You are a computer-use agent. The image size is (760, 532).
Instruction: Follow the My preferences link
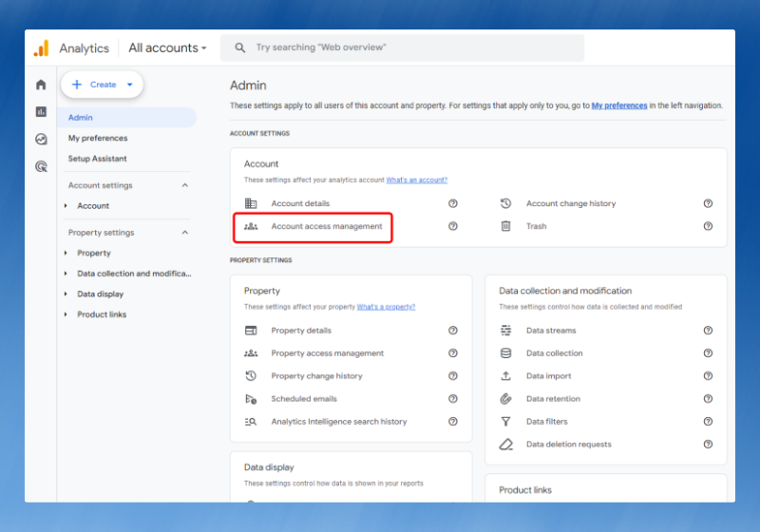tap(619, 105)
